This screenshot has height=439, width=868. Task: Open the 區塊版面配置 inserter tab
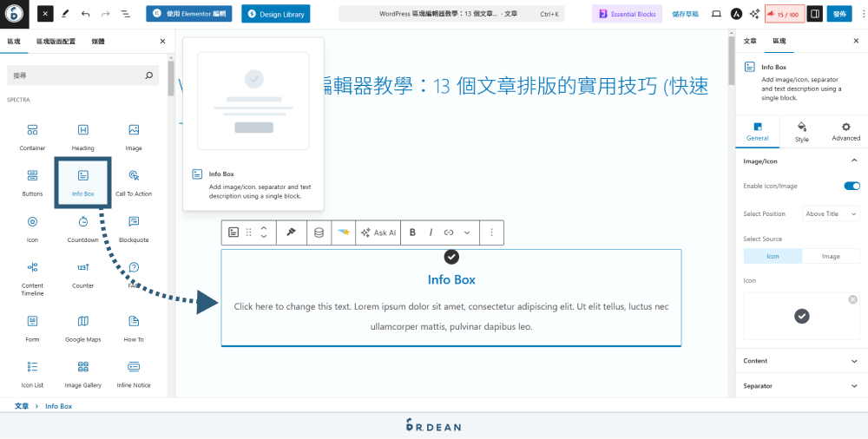(x=56, y=42)
